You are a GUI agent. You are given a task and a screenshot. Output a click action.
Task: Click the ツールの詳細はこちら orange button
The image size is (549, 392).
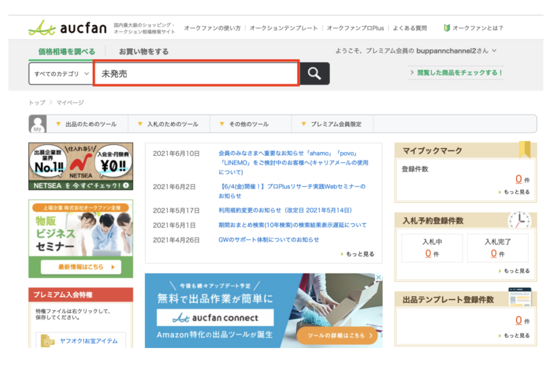point(337,336)
